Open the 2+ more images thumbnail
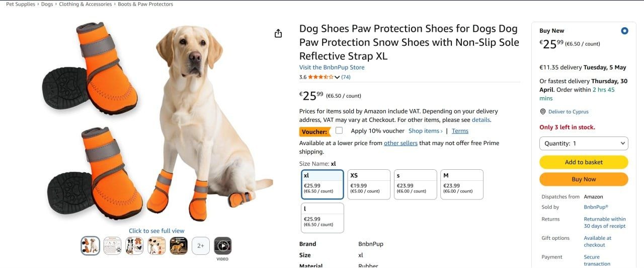Image resolution: width=644 pixels, height=268 pixels. [x=200, y=246]
